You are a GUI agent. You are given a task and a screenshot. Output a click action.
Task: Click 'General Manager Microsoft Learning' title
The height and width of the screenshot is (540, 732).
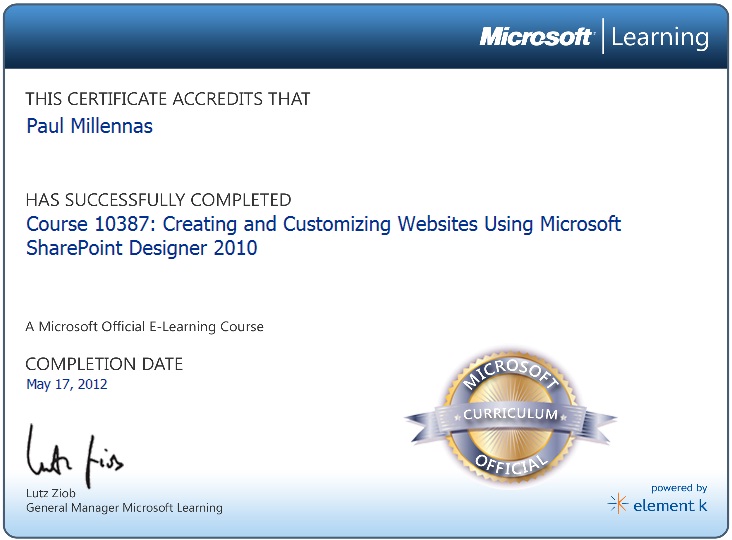coord(124,508)
